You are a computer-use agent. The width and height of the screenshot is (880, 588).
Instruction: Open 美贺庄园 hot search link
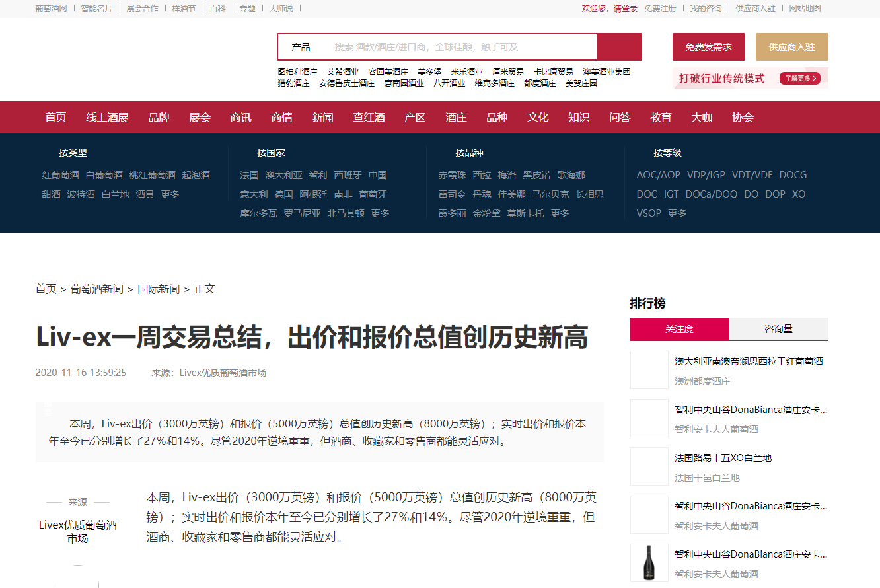[581, 83]
